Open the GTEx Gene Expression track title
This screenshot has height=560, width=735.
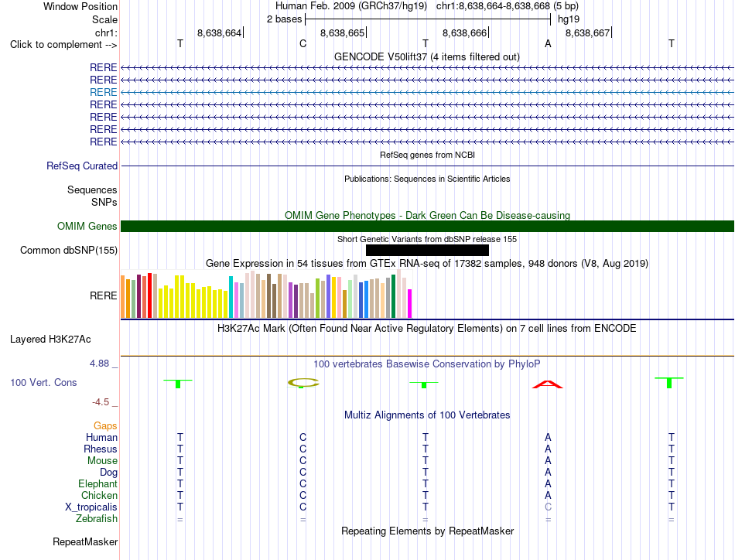click(x=427, y=263)
